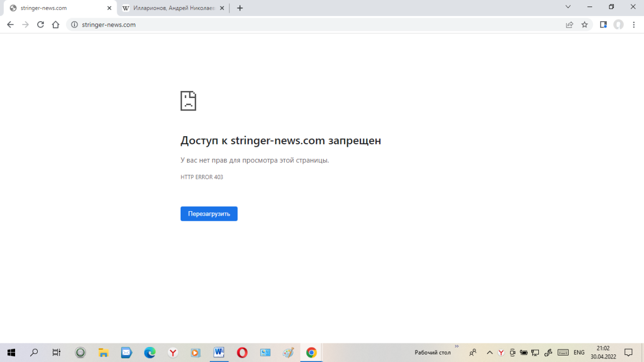
Task: Switch to the stringer-news.com tab
Action: [60, 8]
